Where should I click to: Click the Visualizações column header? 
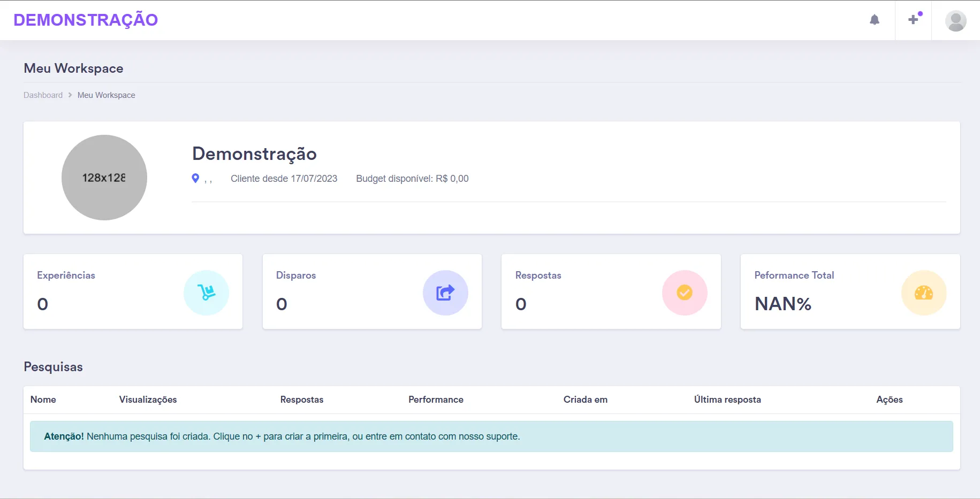(x=148, y=400)
